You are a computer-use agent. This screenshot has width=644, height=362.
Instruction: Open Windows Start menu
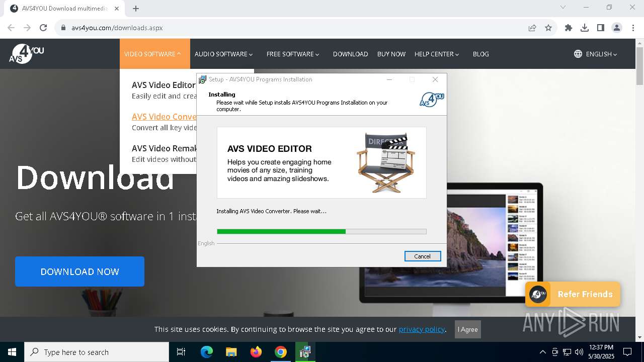(x=12, y=352)
